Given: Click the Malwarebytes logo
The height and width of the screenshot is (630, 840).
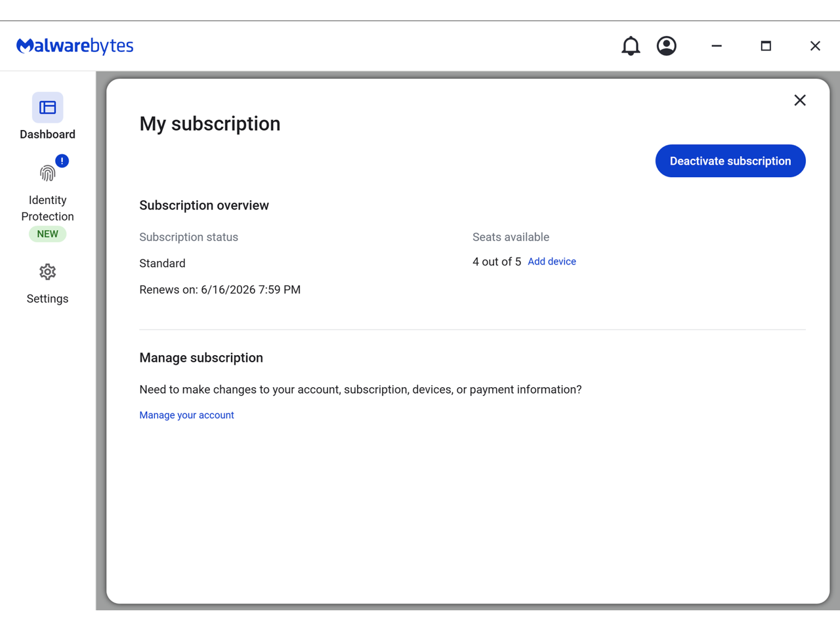Looking at the screenshot, I should (x=75, y=46).
